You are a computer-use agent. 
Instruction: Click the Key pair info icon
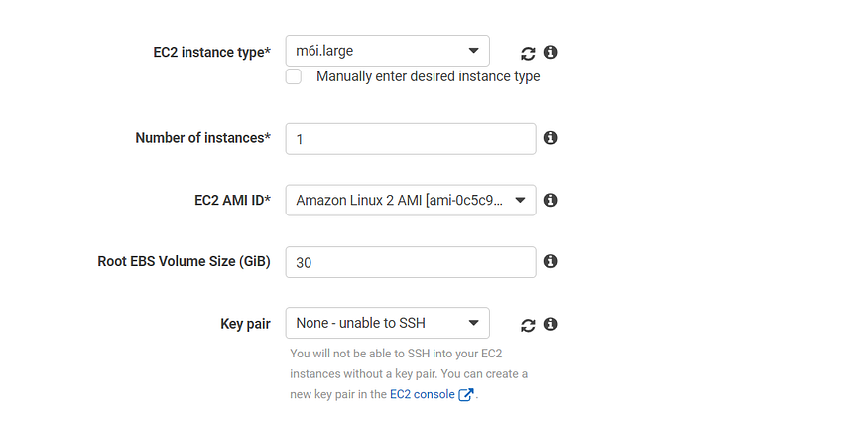pyautogui.click(x=551, y=324)
